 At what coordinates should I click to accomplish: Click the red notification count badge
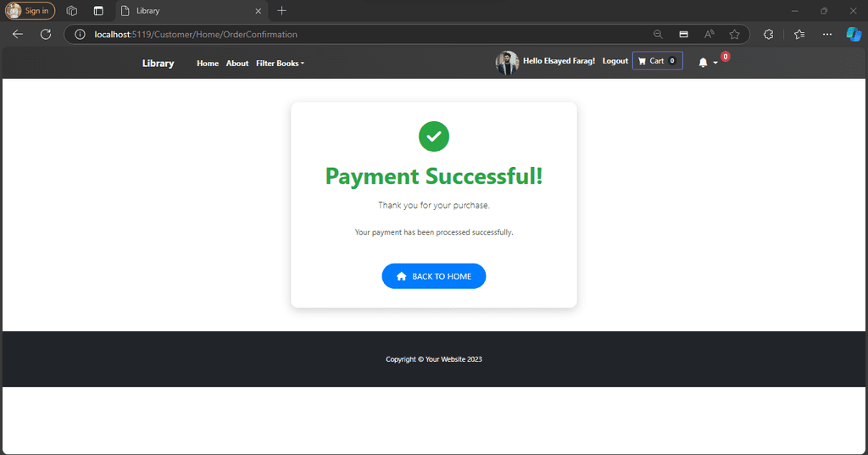point(726,57)
